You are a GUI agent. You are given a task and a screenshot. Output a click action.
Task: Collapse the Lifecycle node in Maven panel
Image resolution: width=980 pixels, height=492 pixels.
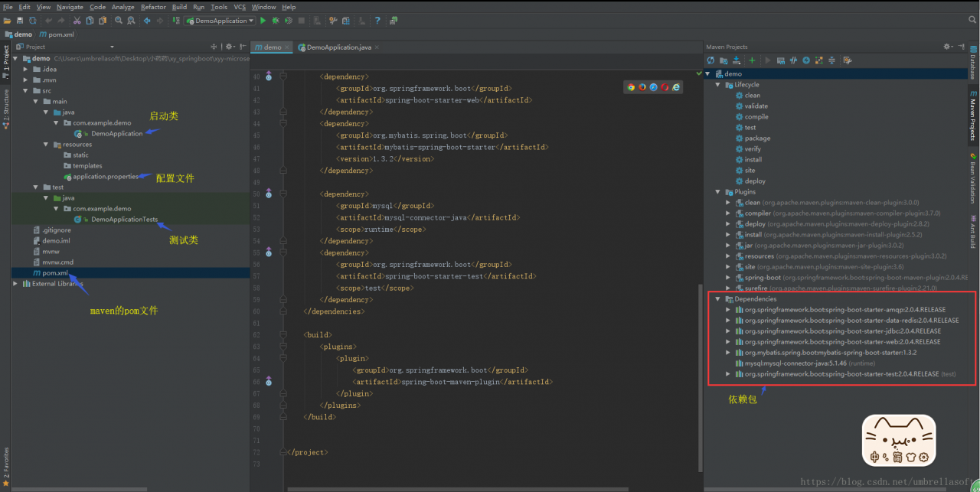pyautogui.click(x=717, y=85)
